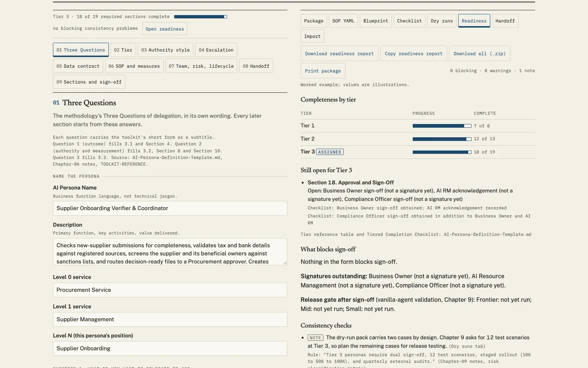
Task: Click the 'no blocking consistency problems' text
Action: pyautogui.click(x=95, y=28)
